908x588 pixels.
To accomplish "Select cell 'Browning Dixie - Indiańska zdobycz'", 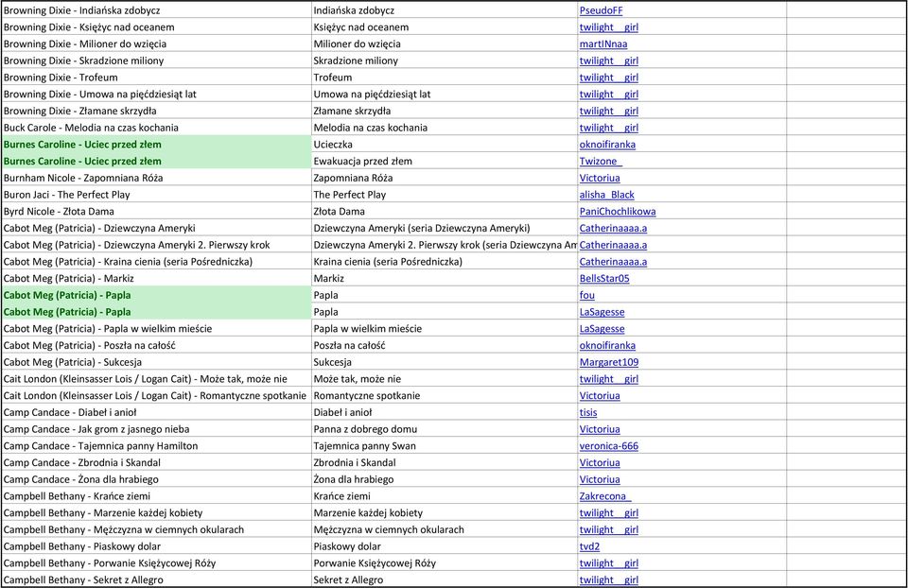I will pyautogui.click(x=156, y=10).
